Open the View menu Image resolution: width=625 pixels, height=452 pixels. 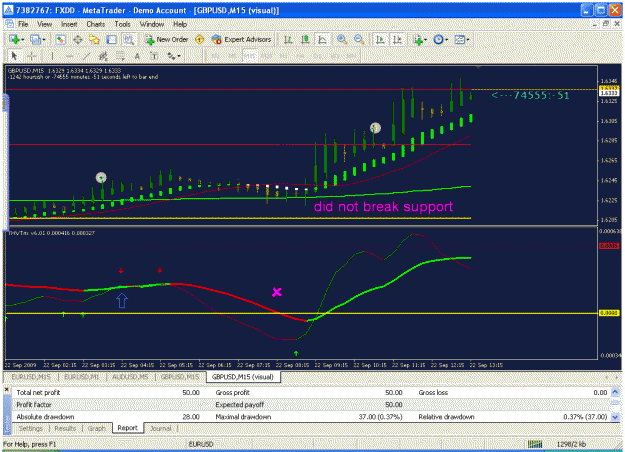click(x=44, y=24)
